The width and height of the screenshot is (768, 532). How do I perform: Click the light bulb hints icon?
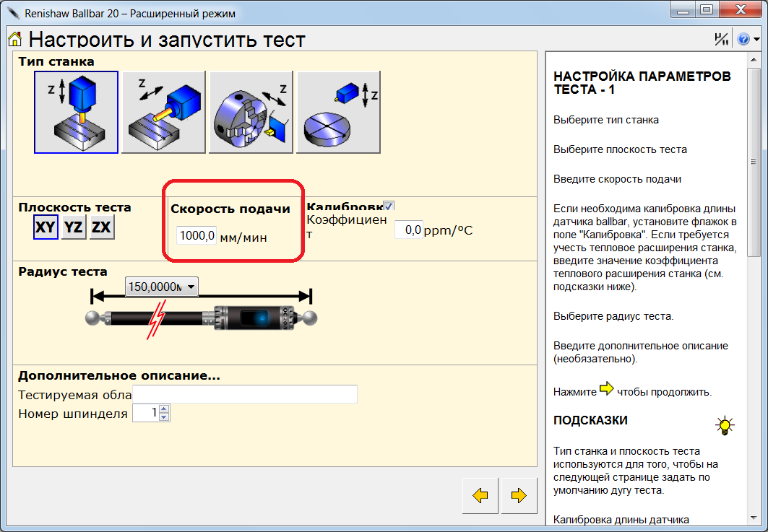pos(725,425)
